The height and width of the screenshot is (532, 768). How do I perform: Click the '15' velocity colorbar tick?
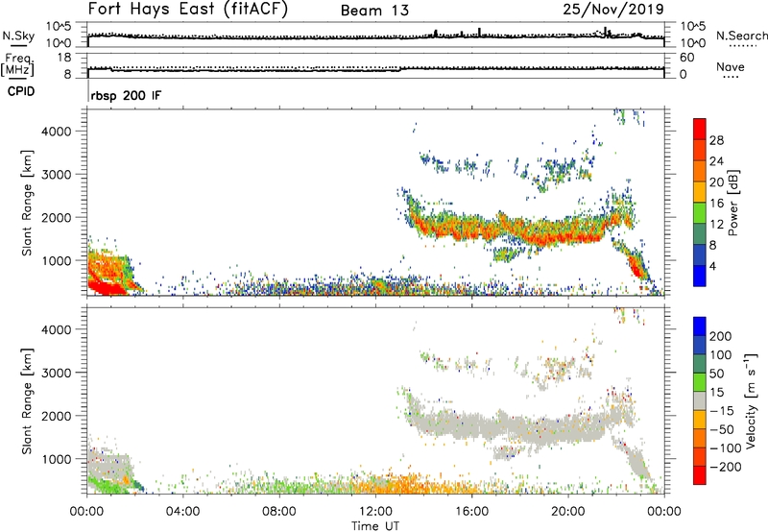(x=716, y=392)
